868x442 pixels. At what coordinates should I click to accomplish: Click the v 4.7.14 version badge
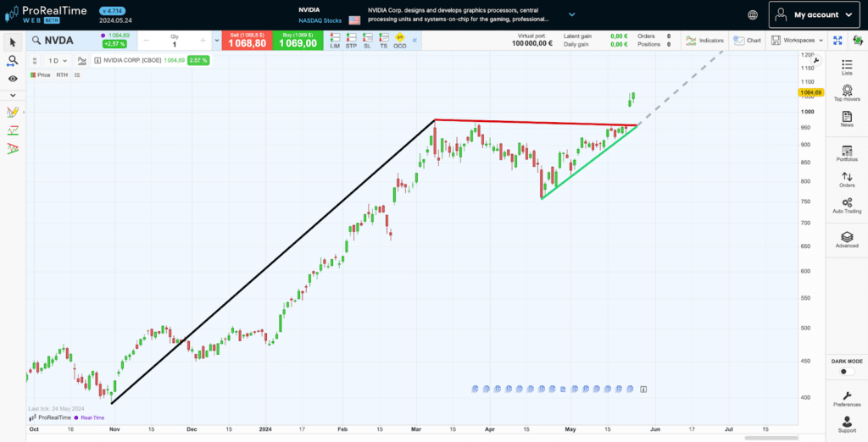tap(113, 10)
